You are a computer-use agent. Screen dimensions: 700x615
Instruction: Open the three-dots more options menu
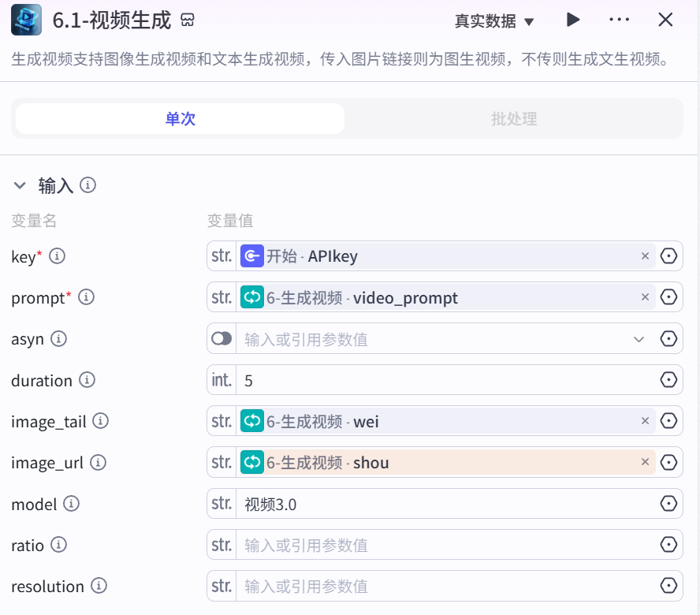point(619,20)
